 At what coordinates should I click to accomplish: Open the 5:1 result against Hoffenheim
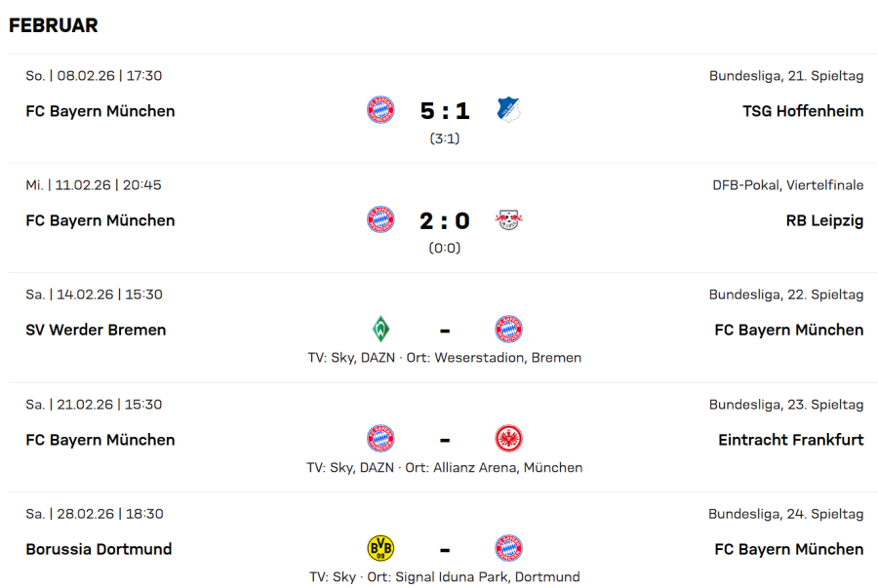tap(445, 111)
